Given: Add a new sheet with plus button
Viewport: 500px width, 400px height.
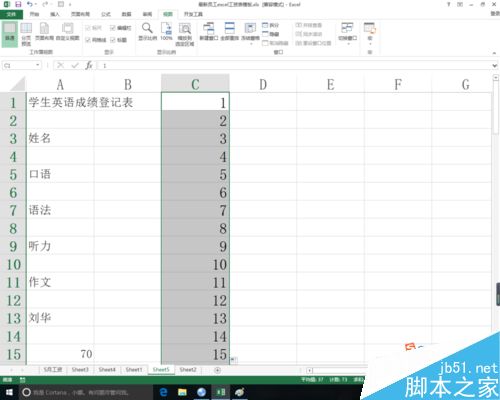Looking at the screenshot, I should click(x=217, y=370).
